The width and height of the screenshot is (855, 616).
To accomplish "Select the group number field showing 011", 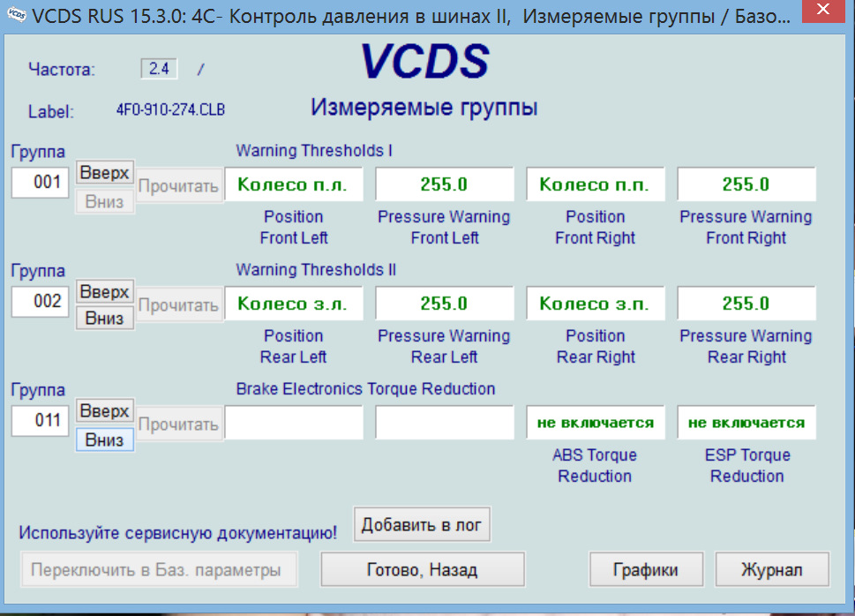I will pos(39,421).
